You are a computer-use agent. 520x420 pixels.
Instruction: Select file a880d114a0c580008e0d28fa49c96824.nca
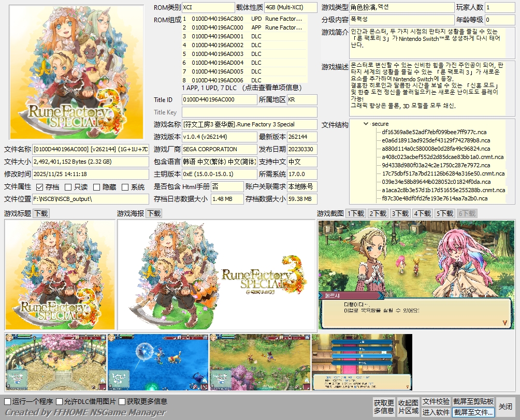point(436,149)
